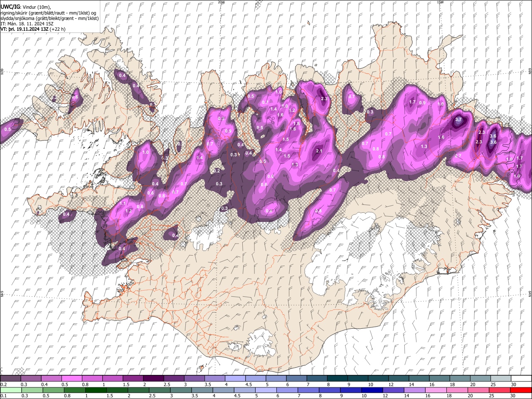Pick the lower legend swatch labeled 5
Image resolution: width=532 pixels, height=399 pixels.
tap(266, 390)
